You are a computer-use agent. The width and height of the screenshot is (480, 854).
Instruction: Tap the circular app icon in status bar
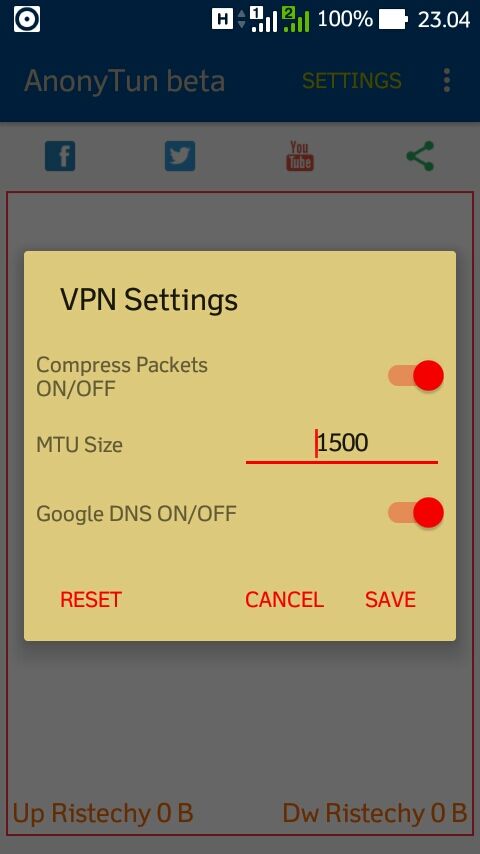click(27, 19)
